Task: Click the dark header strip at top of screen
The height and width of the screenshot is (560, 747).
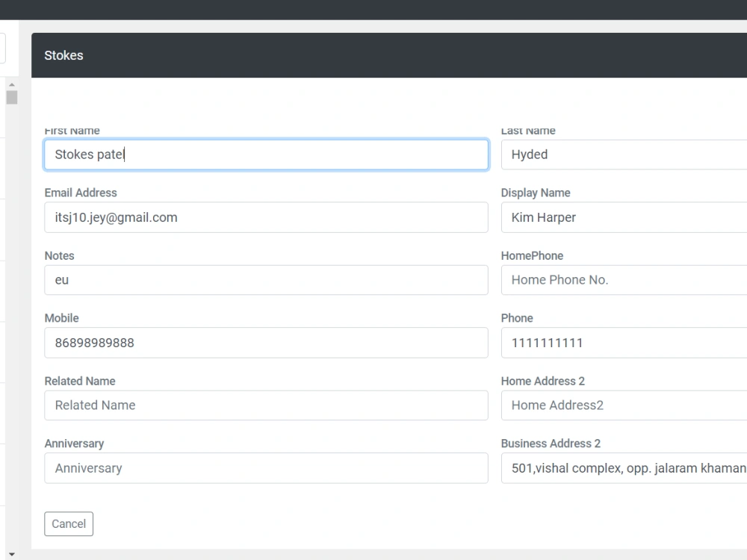Action: click(x=373, y=9)
